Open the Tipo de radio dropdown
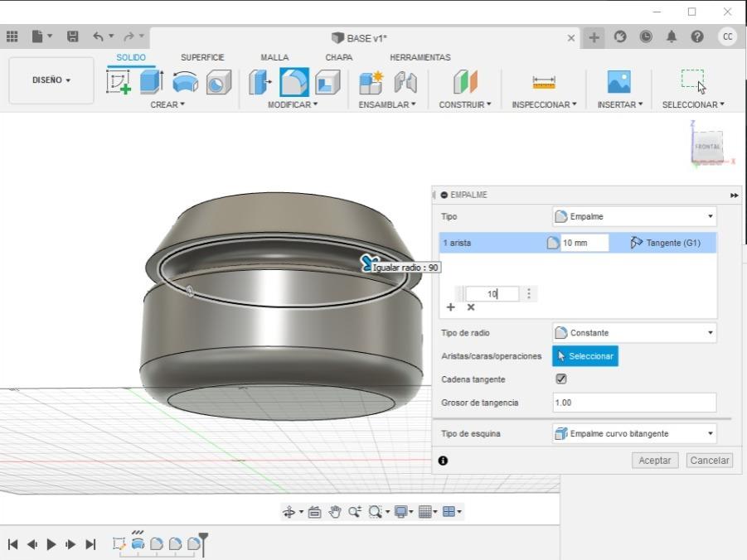The height and width of the screenshot is (560, 747). pyautogui.click(x=634, y=333)
